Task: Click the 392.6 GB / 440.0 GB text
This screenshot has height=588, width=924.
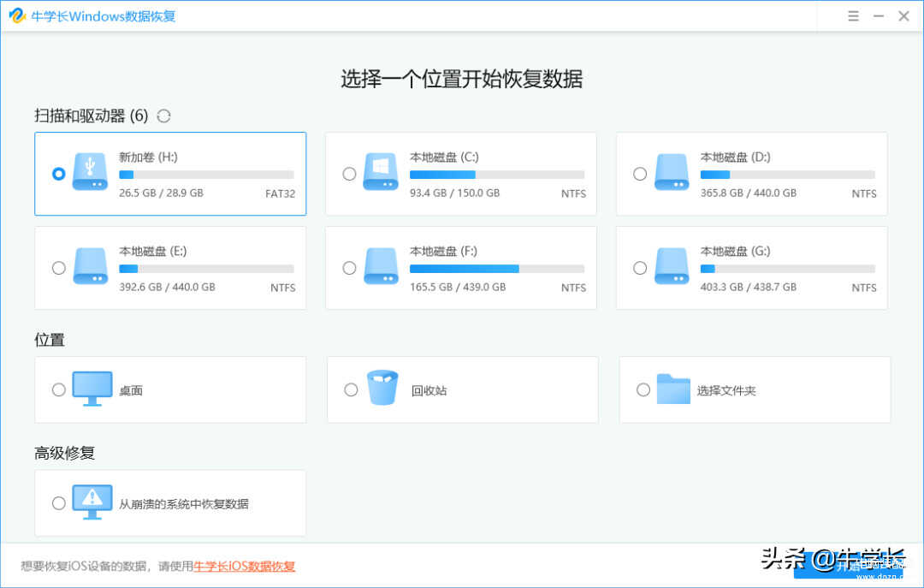Action: [167, 288]
